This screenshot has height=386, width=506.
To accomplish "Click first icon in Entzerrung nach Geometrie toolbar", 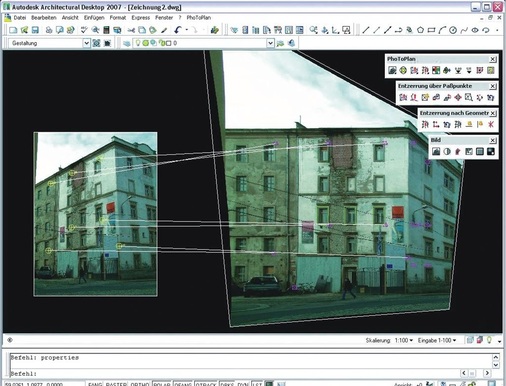I will (x=425, y=124).
